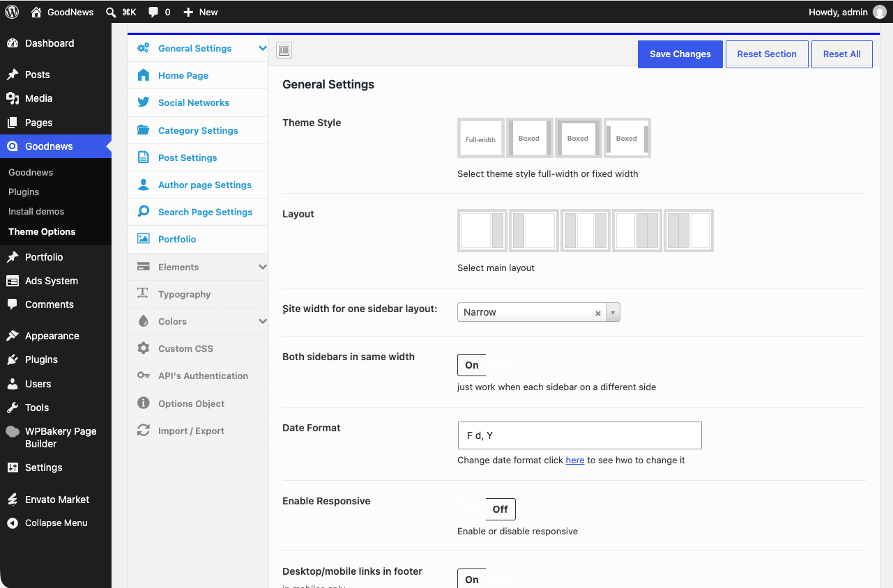
Task: Click the Appearance brush icon
Action: point(13,336)
